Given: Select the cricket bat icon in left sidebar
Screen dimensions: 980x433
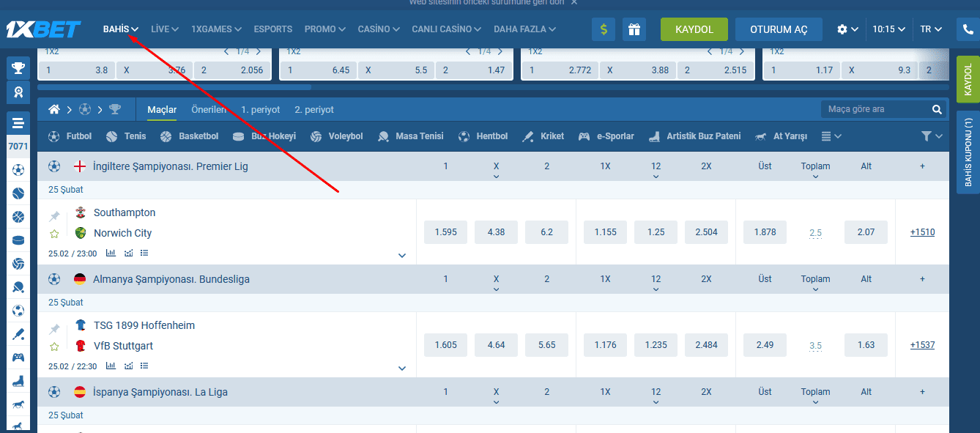Looking at the screenshot, I should [x=18, y=334].
